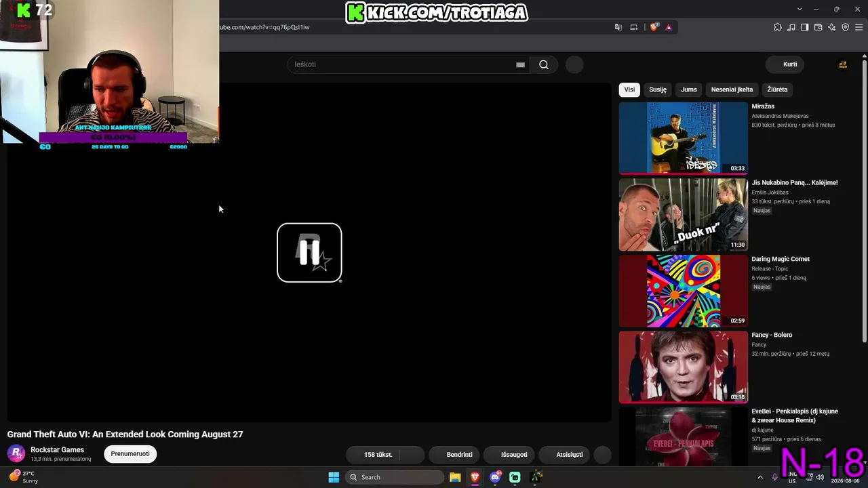
Task: Open the Miražas video thumbnail
Action: 683,138
